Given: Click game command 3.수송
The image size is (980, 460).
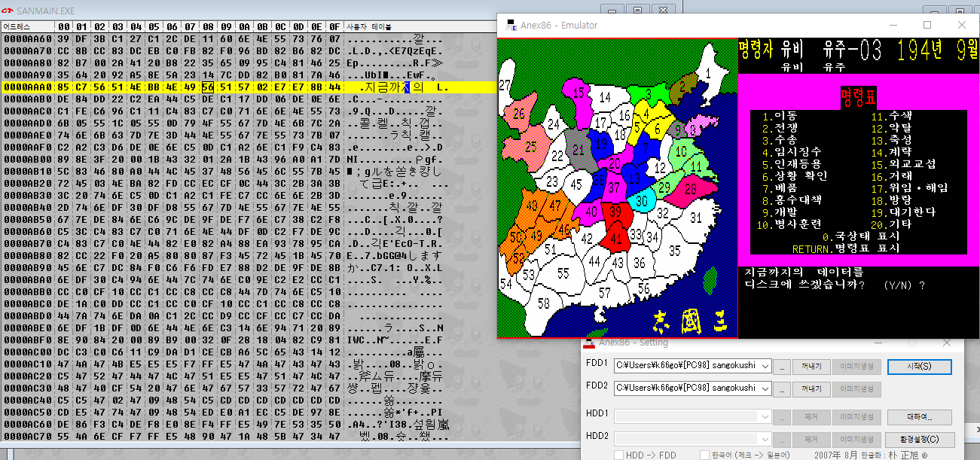Looking at the screenshot, I should pos(780,140).
